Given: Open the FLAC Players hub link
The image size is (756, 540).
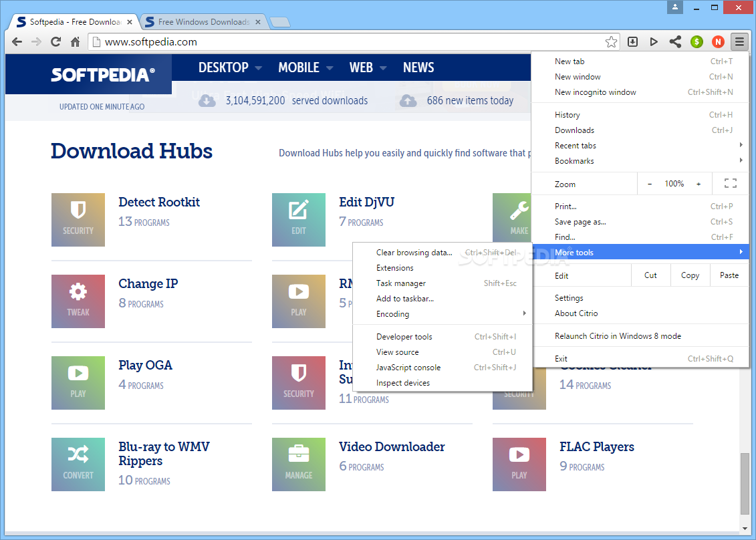Looking at the screenshot, I should click(x=597, y=447).
